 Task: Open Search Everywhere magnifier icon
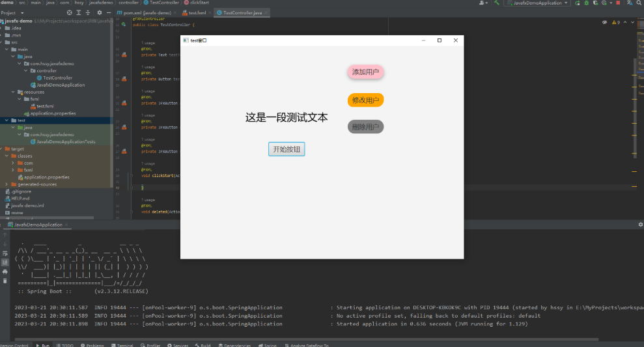click(x=639, y=3)
